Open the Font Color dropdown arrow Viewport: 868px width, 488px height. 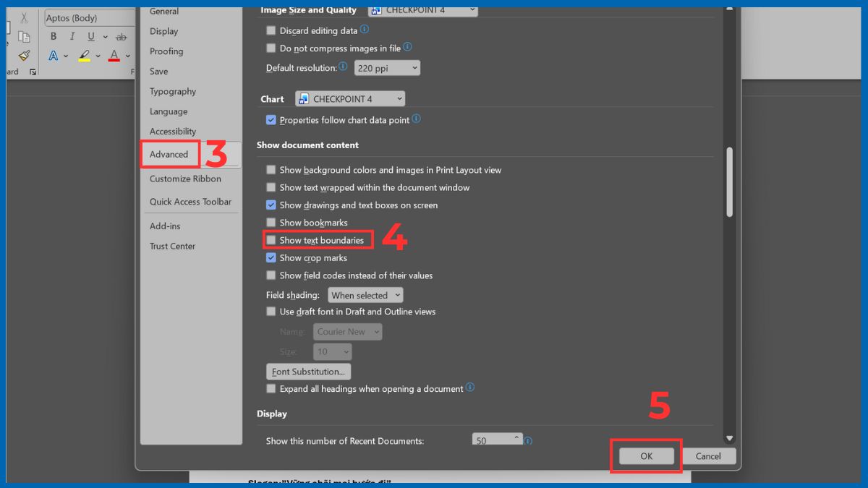coord(127,56)
